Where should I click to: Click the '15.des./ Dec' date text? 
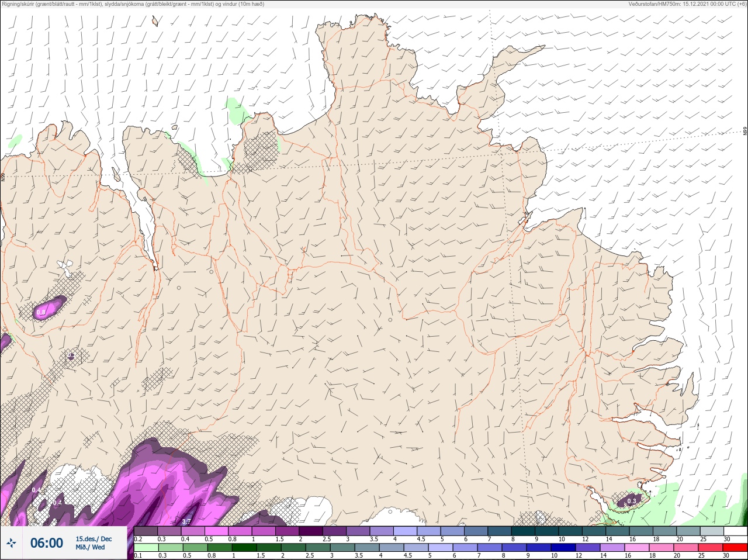pyautogui.click(x=93, y=539)
